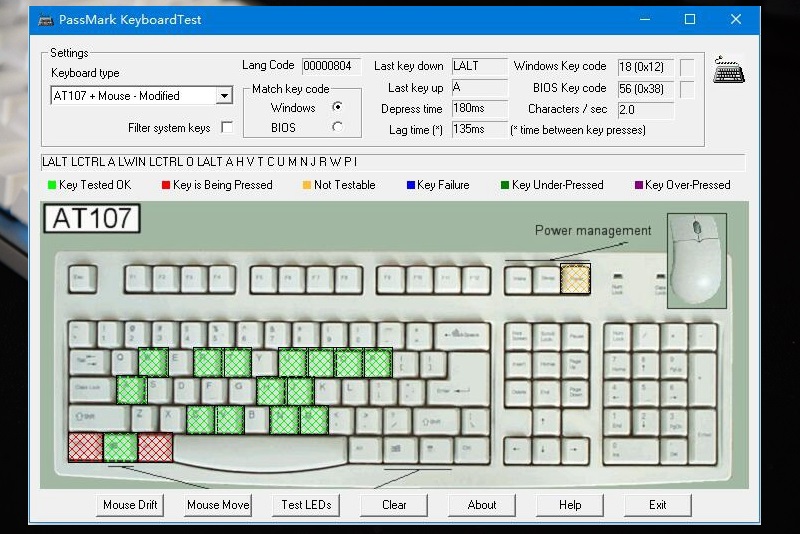Open the About dialog

coord(482,505)
